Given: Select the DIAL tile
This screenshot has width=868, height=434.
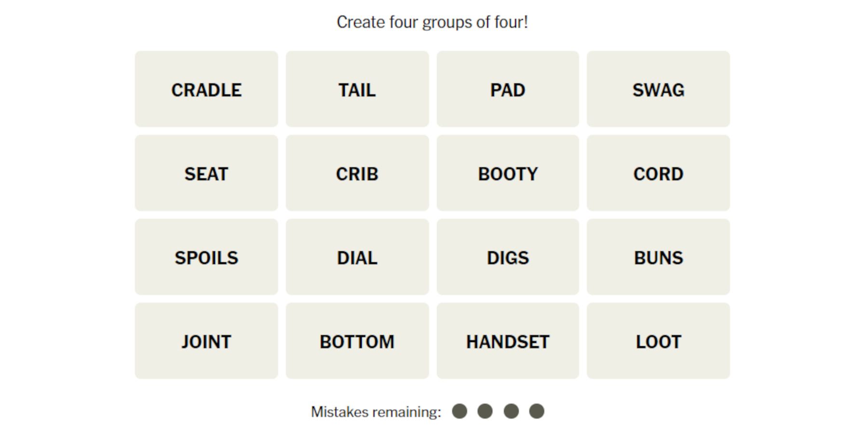Looking at the screenshot, I should pyautogui.click(x=357, y=258).
